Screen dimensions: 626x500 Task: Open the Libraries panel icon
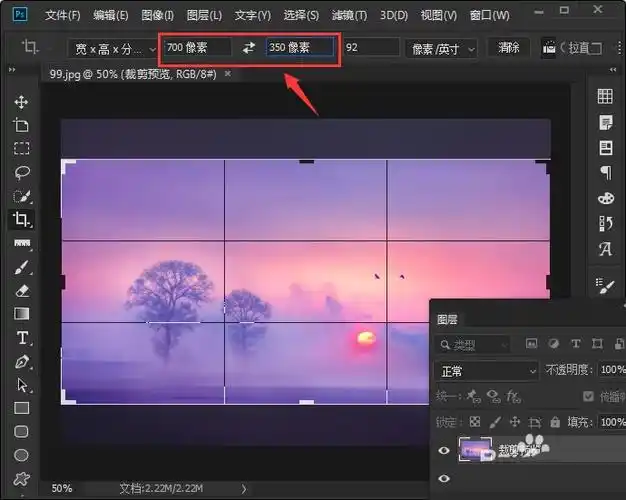pyautogui.click(x=606, y=148)
